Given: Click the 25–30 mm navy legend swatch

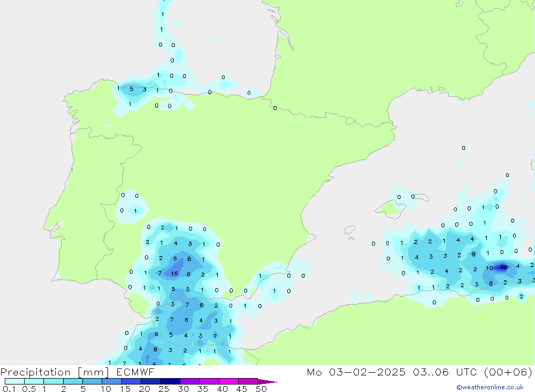Looking at the screenshot, I should pyautogui.click(x=170, y=381).
